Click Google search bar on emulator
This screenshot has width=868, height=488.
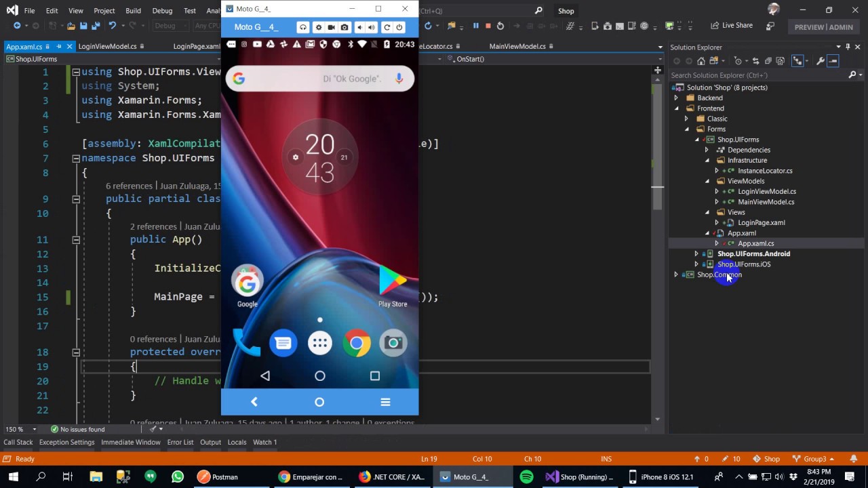pos(319,79)
